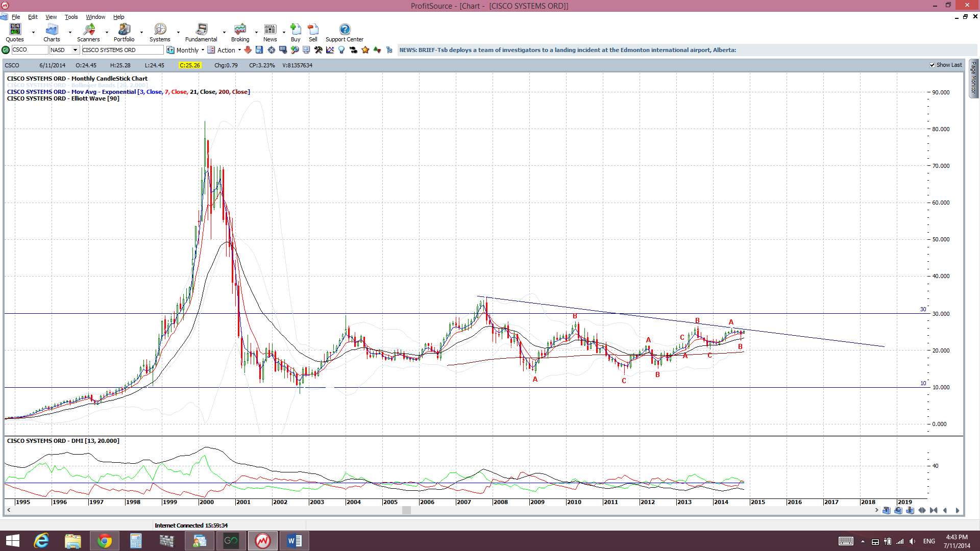Open the Page Monitor side tab
Viewport: 980px width, 551px height.
pyautogui.click(x=973, y=78)
